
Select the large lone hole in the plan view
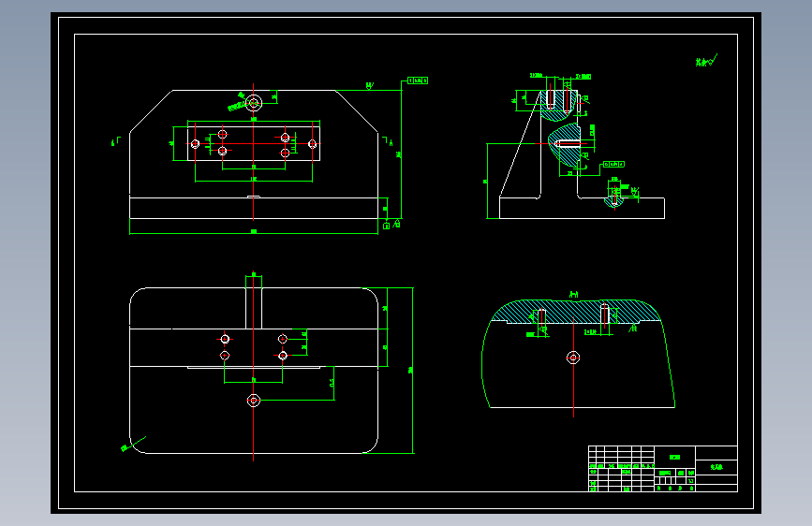point(253,401)
